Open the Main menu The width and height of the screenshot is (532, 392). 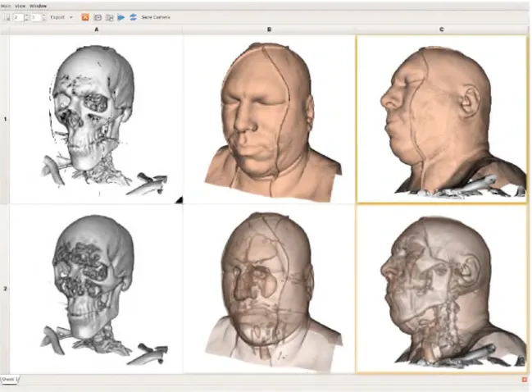[x=6, y=6]
